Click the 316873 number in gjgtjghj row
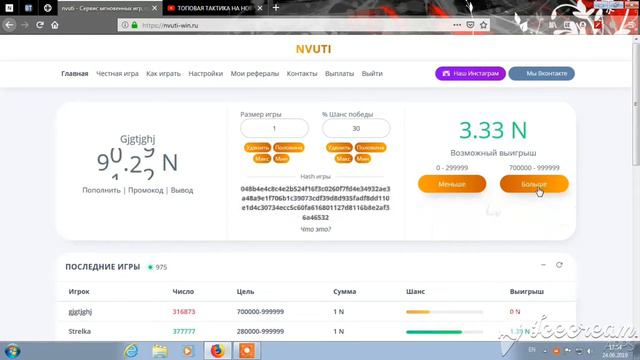640x360 pixels. (184, 311)
